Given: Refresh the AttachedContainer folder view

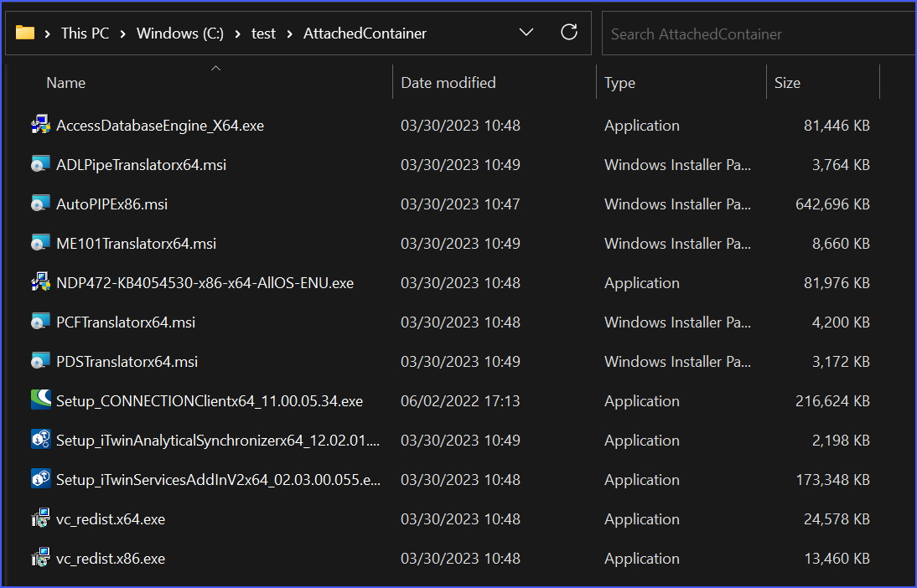Looking at the screenshot, I should (569, 32).
